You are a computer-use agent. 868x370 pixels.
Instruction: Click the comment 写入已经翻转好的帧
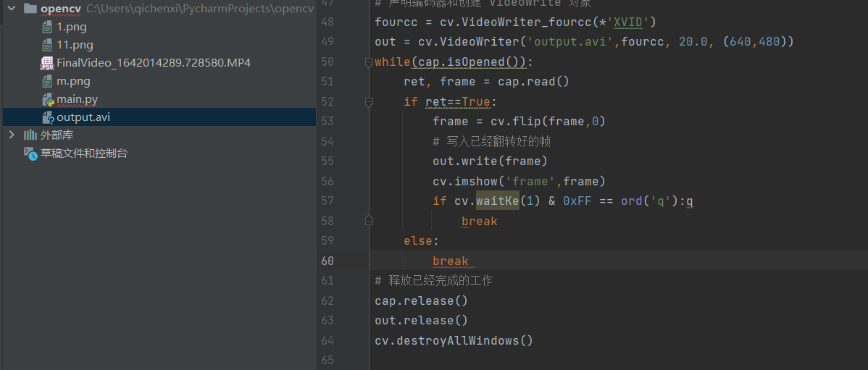point(491,142)
